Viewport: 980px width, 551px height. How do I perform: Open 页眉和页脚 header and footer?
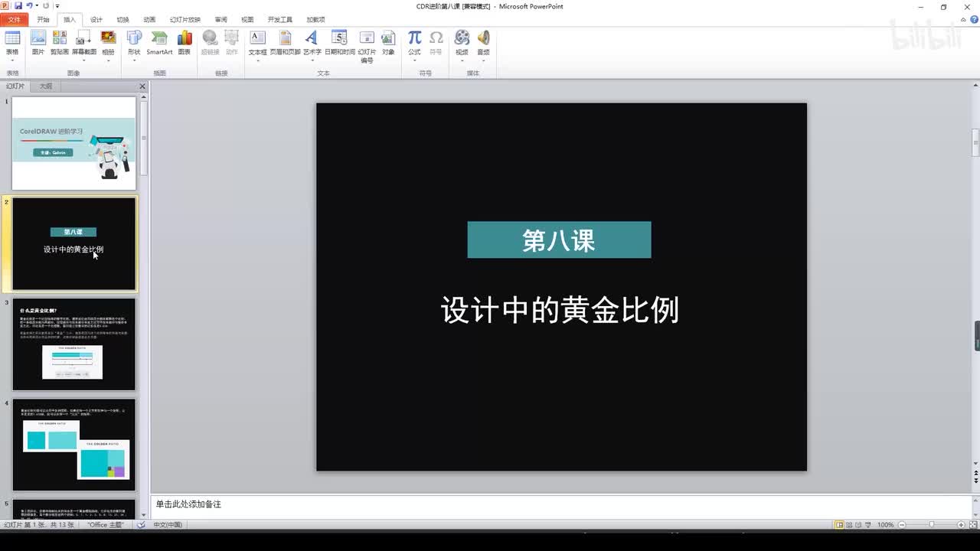[285, 44]
